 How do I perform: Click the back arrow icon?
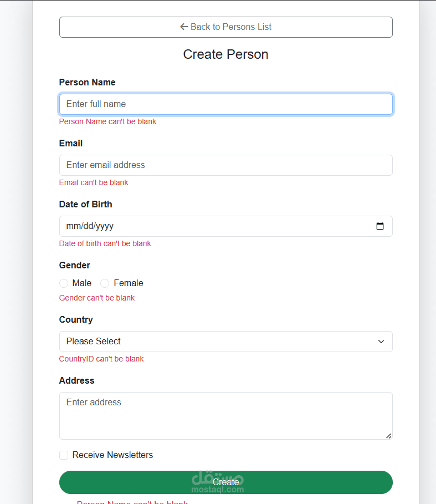click(184, 27)
